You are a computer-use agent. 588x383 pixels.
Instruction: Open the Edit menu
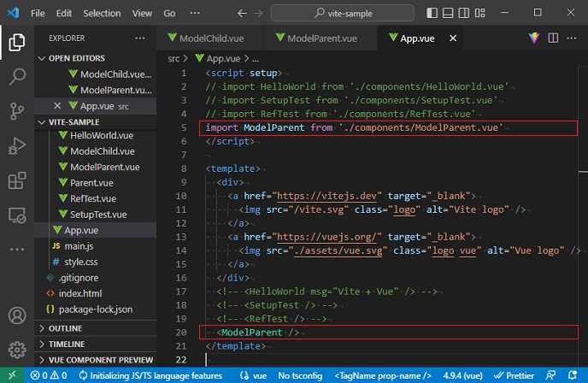(64, 14)
